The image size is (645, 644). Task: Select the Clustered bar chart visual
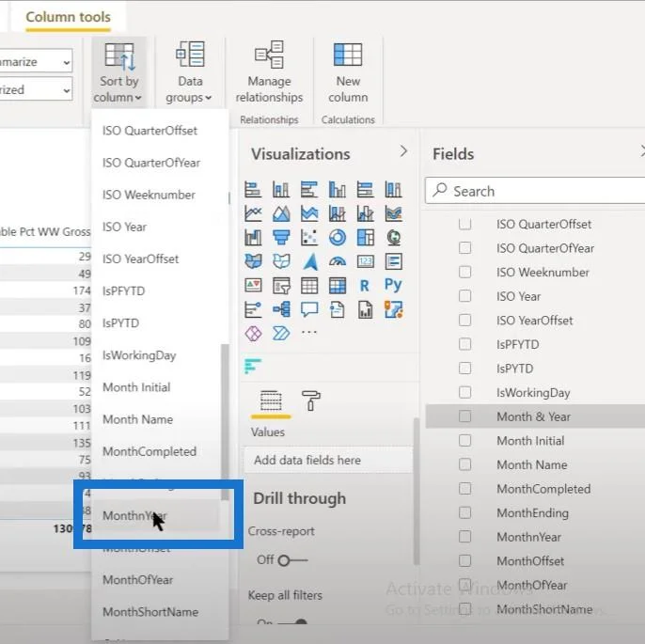[x=309, y=190]
